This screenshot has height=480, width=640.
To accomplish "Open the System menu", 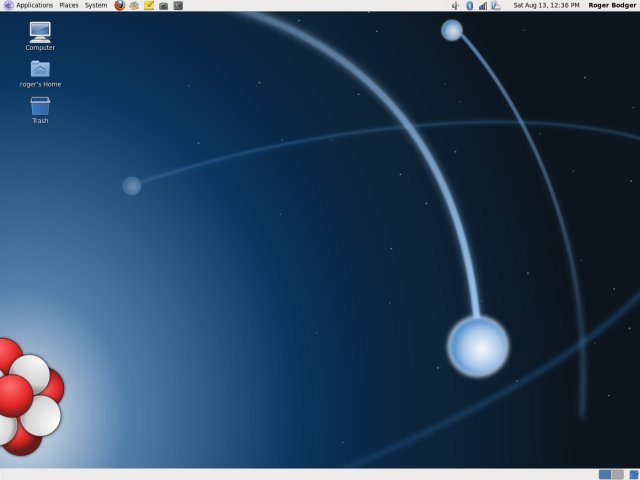I will [x=96, y=5].
